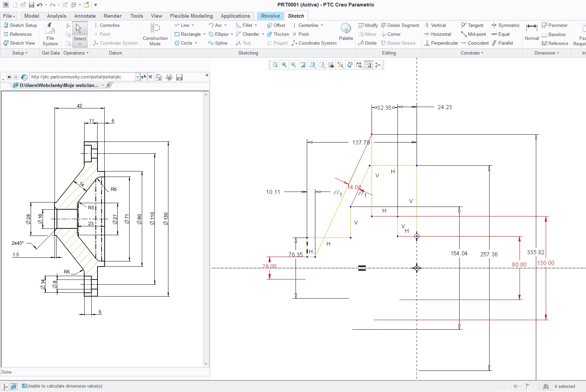Select the Circle sketch tool
Screen dimensions: 586x392
pos(183,43)
